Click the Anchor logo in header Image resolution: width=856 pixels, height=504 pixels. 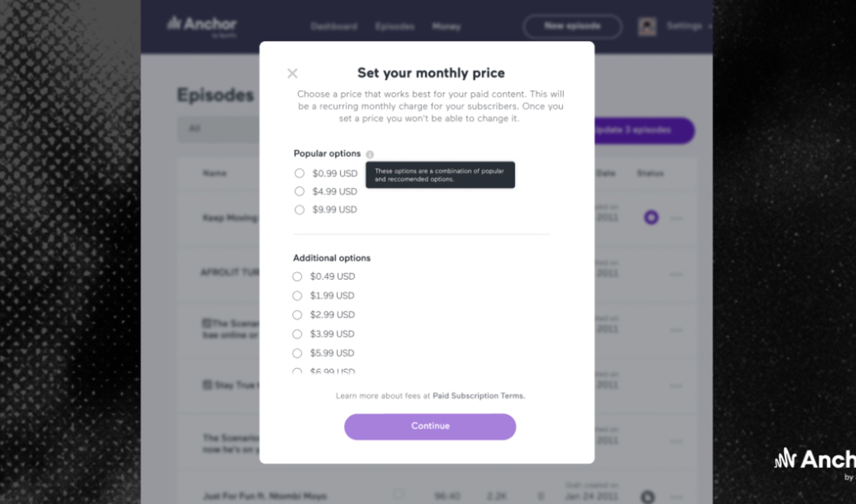click(202, 25)
